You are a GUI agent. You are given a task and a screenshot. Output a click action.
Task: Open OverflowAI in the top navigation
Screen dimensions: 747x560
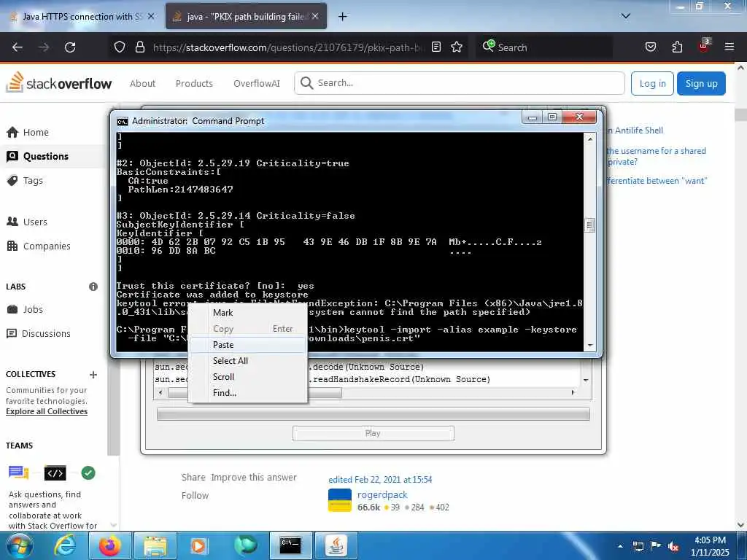pos(256,83)
